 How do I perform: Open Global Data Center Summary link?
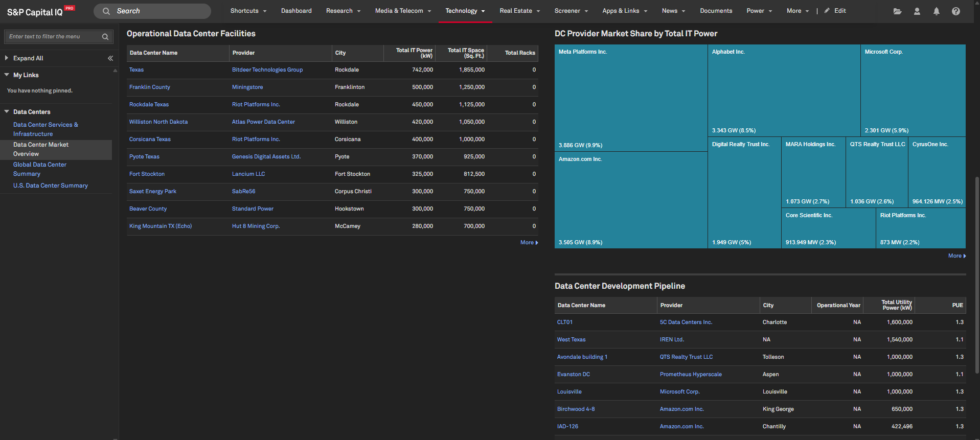[40, 169]
